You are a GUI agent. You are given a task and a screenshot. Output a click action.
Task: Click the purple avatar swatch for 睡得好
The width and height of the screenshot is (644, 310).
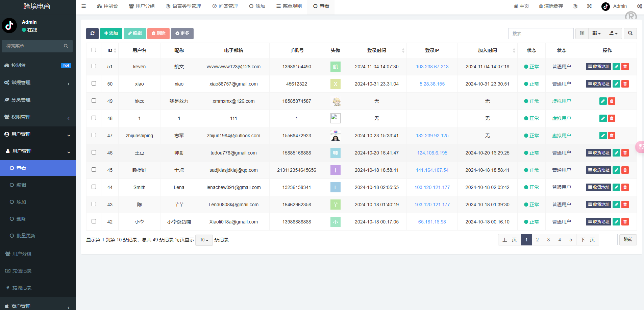point(335,170)
